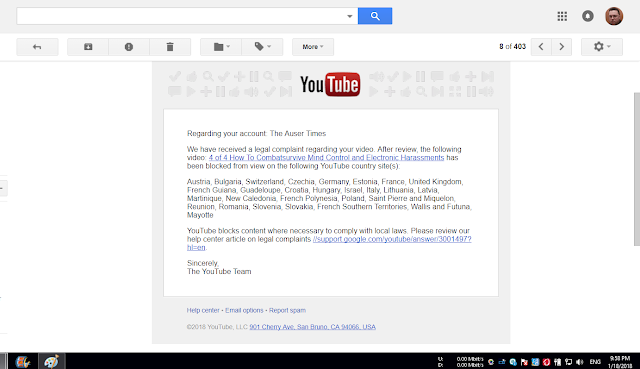
Task: Open the Google apps grid
Action: click(562, 16)
